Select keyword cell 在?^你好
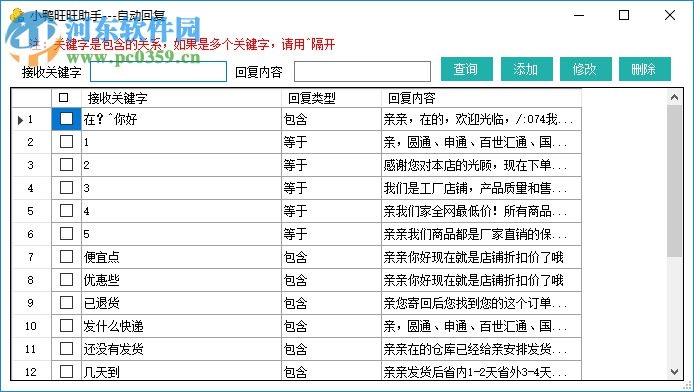 pos(181,119)
